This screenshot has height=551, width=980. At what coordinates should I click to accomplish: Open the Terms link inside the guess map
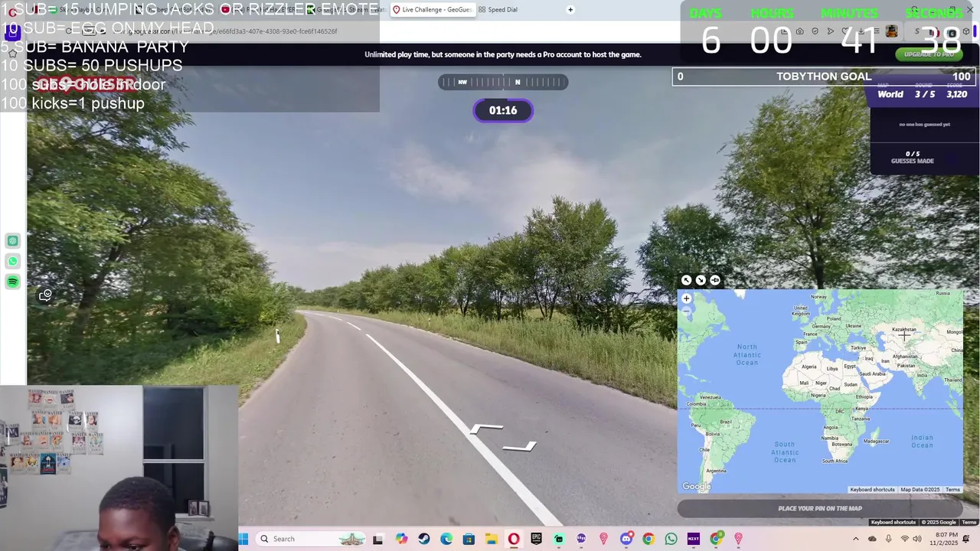(952, 490)
